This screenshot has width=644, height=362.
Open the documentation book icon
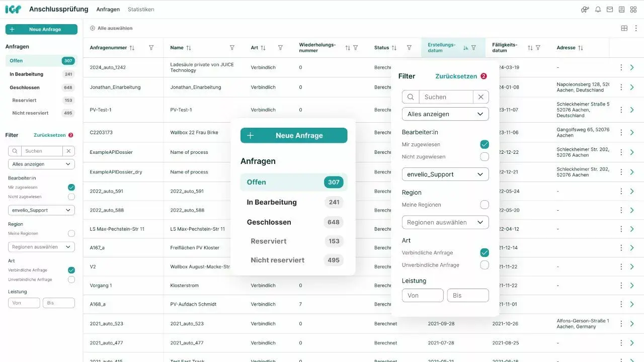[x=622, y=10]
